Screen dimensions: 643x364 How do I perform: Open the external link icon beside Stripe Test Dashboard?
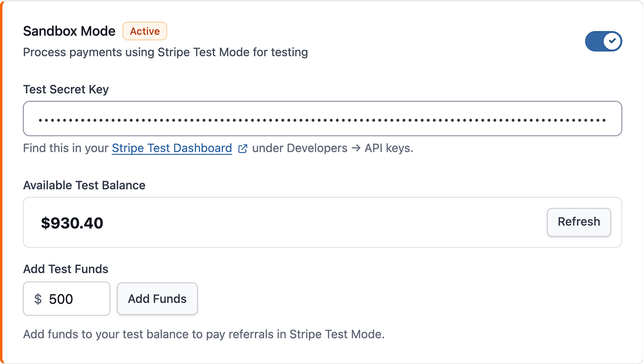243,149
